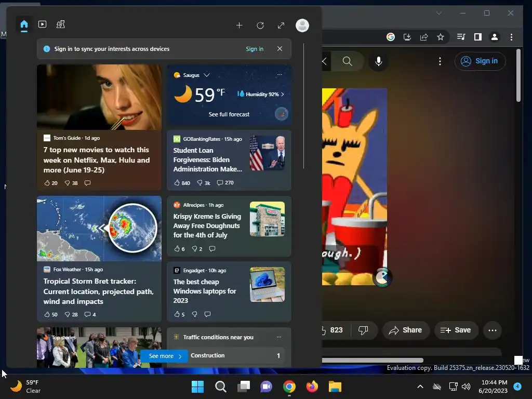Image resolution: width=532 pixels, height=399 pixels.
Task: Click the See more button
Action: coord(164,356)
